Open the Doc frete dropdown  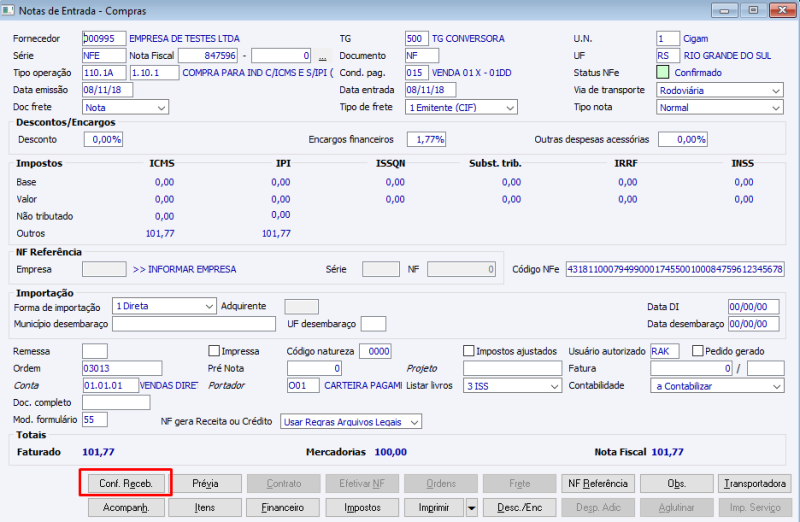tap(126, 108)
